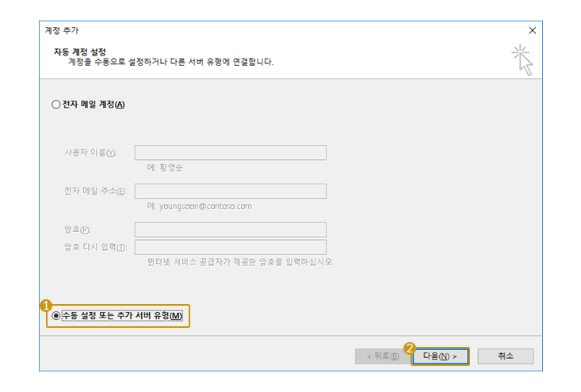This screenshot has width=581, height=392.
Task: Focus the 전자 메일 주소 text box
Action: 230,191
